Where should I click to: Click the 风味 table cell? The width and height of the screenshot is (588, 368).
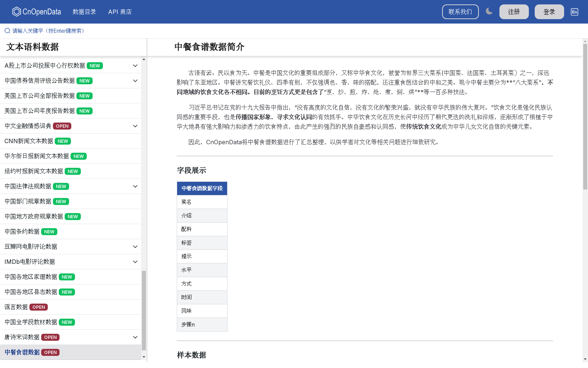tap(202, 311)
